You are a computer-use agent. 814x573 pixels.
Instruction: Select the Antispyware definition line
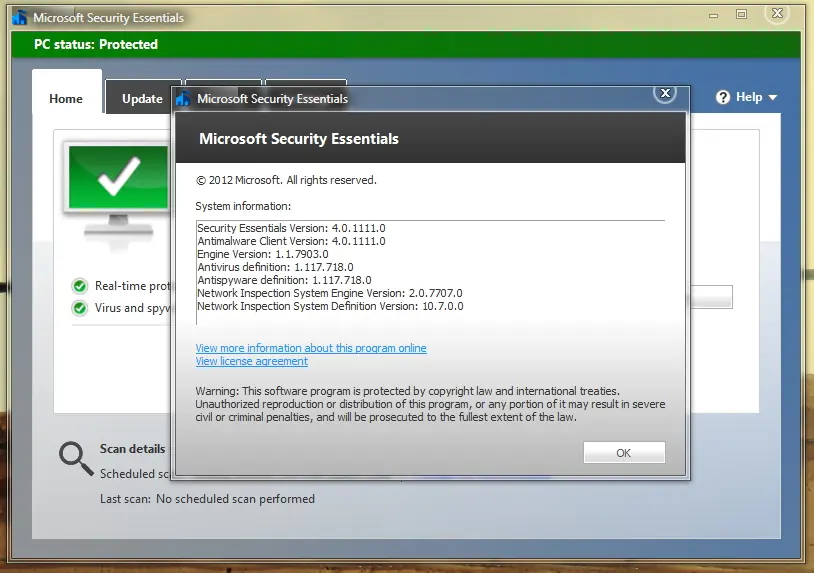[284, 280]
